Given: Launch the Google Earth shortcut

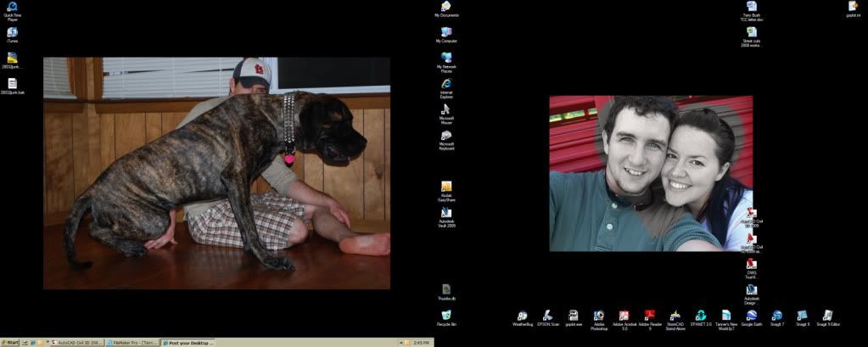Looking at the screenshot, I should (x=751, y=318).
